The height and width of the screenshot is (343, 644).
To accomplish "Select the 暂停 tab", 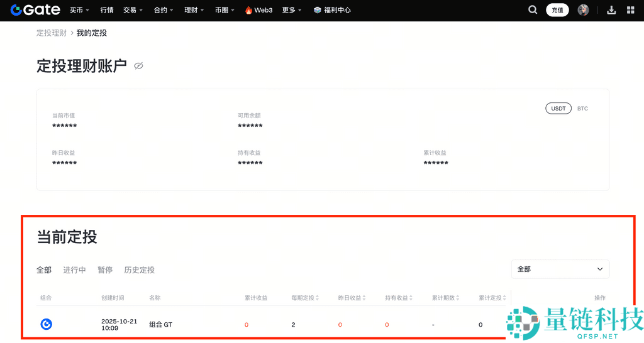I will (x=105, y=270).
